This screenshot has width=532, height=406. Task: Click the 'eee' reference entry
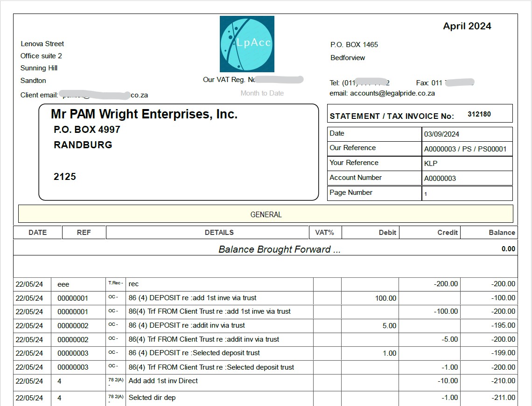(63, 284)
